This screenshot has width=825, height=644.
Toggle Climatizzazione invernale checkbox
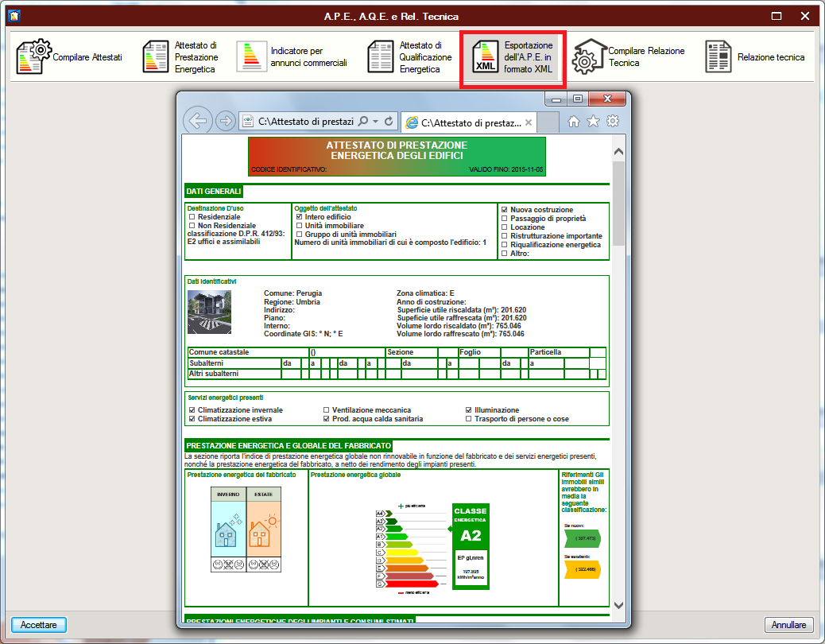tap(192, 410)
